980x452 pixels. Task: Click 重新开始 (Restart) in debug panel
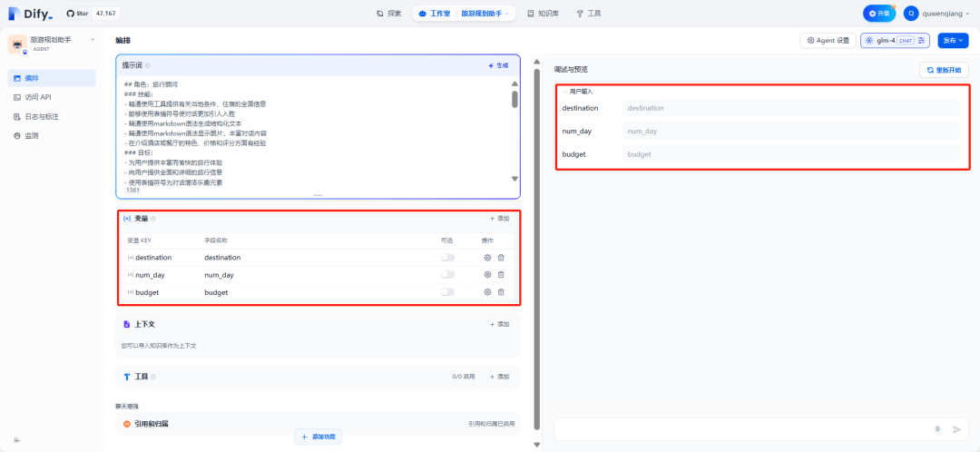(x=944, y=70)
